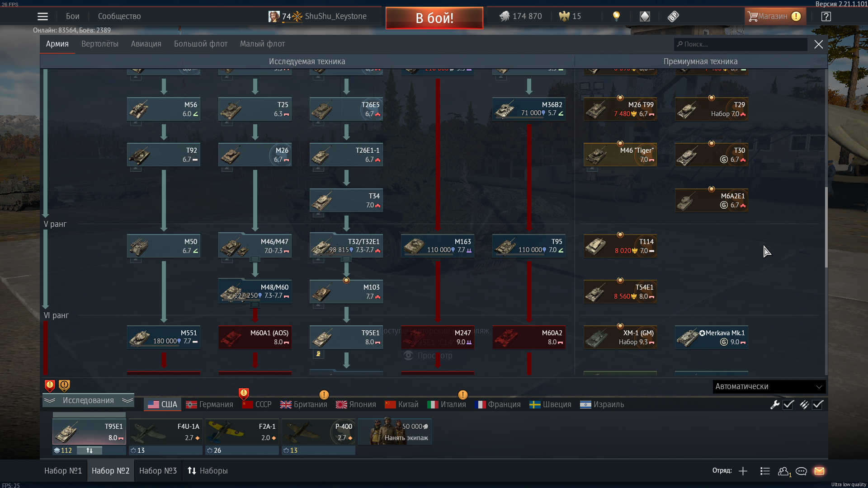The image size is (868, 488).
Task: Close the research tree window
Action: coord(819,44)
